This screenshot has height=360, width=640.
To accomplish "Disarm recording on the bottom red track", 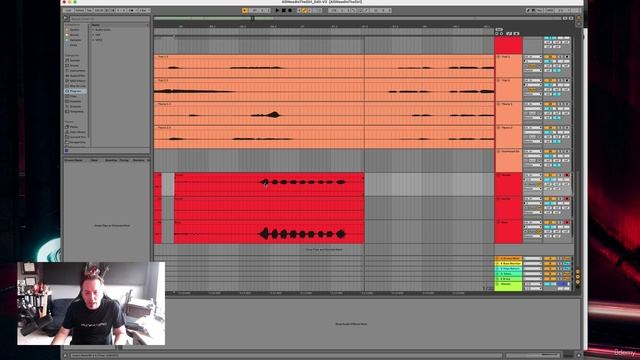I will (x=567, y=222).
